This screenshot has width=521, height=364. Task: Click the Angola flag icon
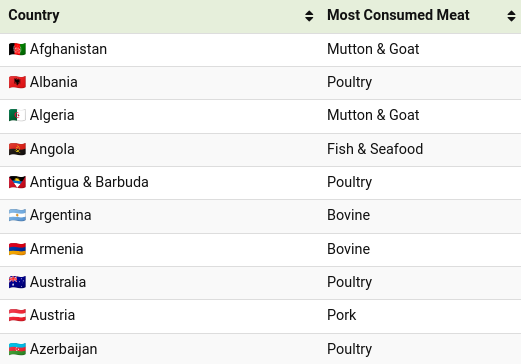[x=17, y=149]
